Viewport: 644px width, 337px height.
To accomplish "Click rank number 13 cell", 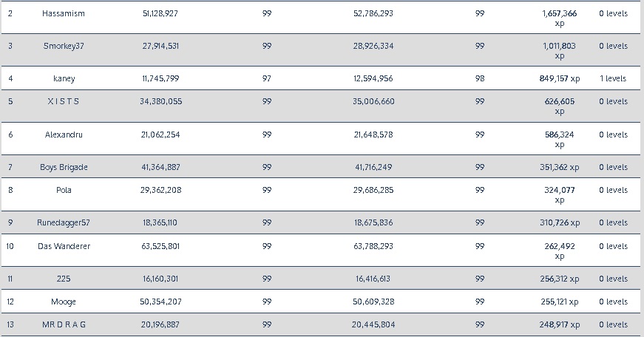I will point(10,324).
